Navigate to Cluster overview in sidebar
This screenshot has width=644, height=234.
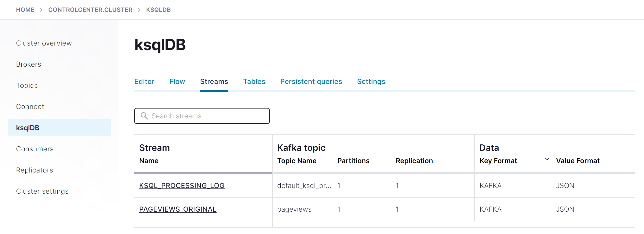click(44, 43)
